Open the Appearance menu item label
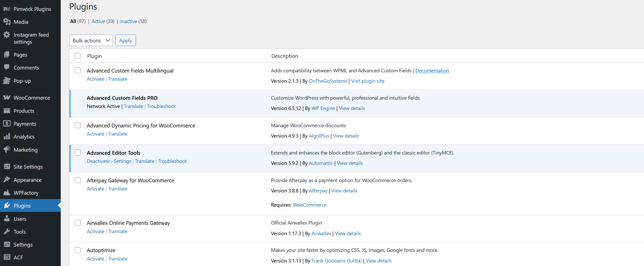The height and width of the screenshot is (266, 644). pos(28,180)
